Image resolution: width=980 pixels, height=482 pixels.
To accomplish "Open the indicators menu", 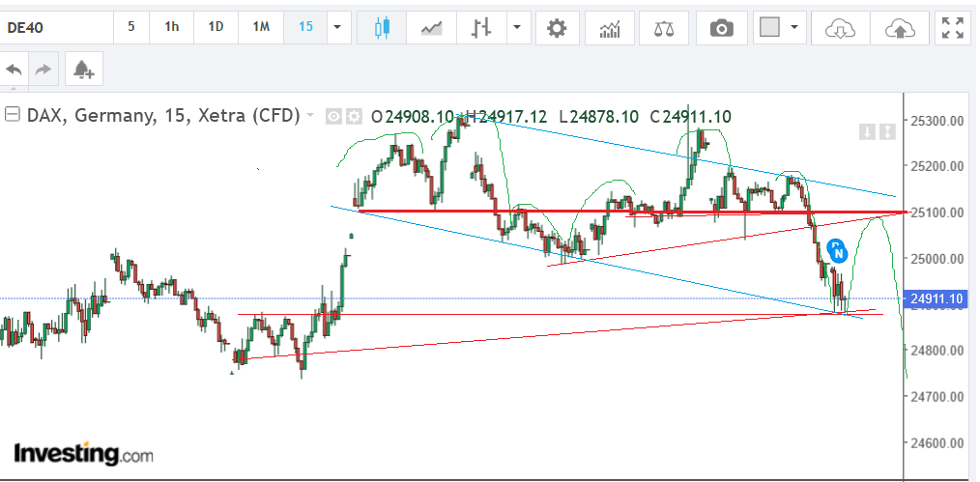I will point(610,28).
